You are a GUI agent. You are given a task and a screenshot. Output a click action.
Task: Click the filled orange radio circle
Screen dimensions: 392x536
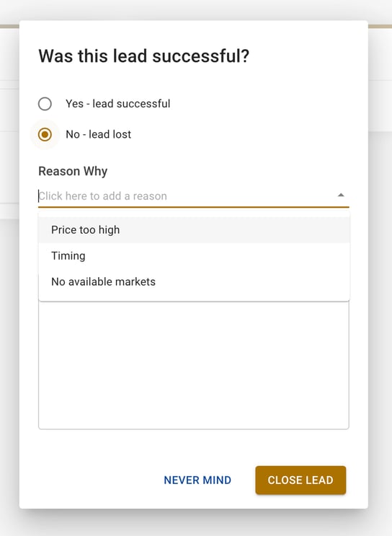45,134
